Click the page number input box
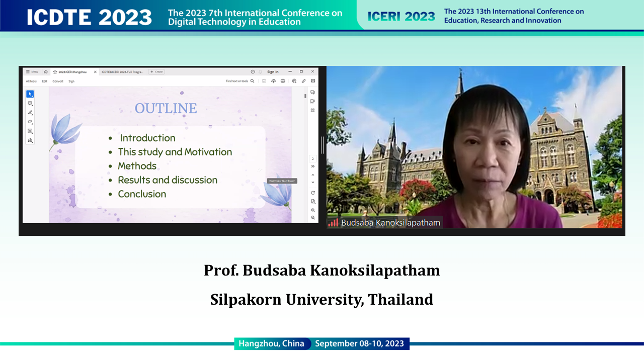 pos(313,158)
